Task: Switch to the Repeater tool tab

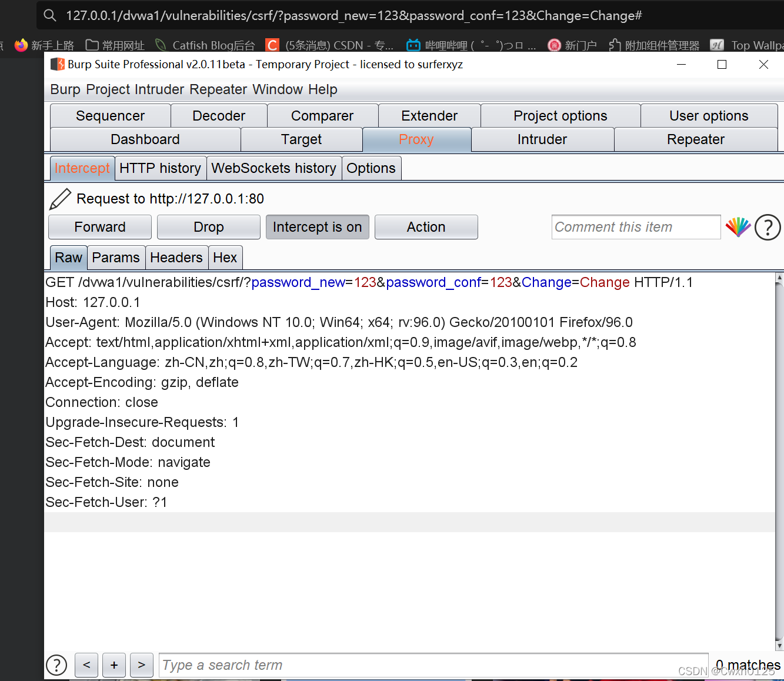Action: click(x=696, y=139)
